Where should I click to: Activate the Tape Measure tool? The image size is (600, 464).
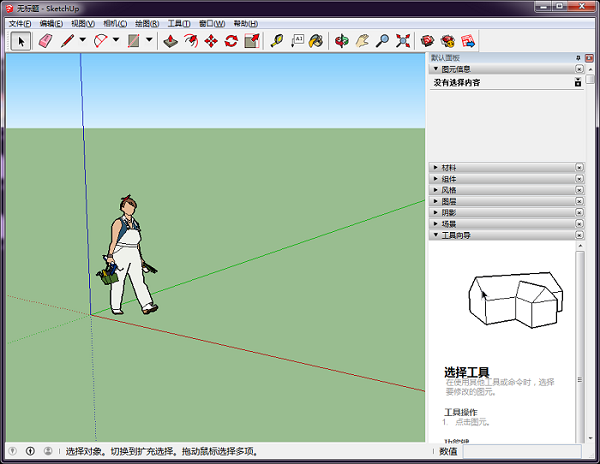276,41
